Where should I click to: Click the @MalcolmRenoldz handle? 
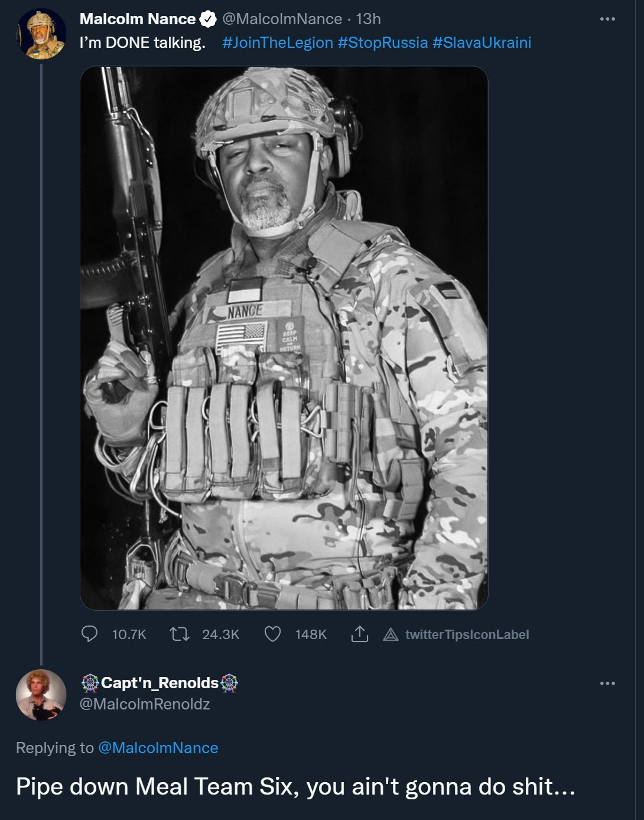pyautogui.click(x=145, y=704)
